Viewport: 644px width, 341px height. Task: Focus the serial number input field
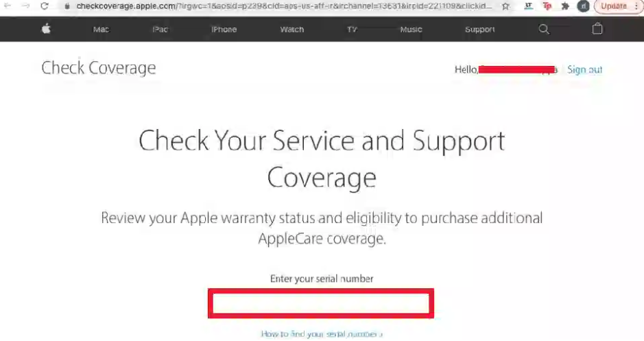(x=321, y=304)
